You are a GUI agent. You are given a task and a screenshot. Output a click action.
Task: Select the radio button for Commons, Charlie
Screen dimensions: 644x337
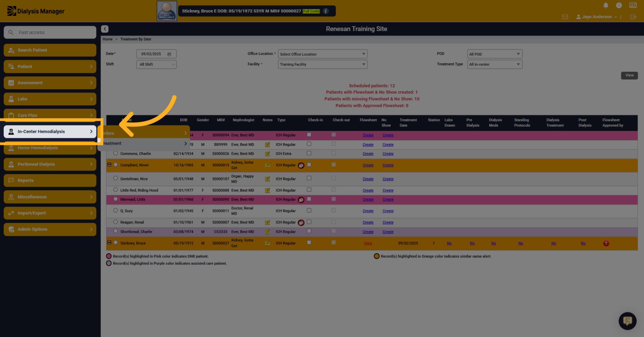(x=115, y=153)
